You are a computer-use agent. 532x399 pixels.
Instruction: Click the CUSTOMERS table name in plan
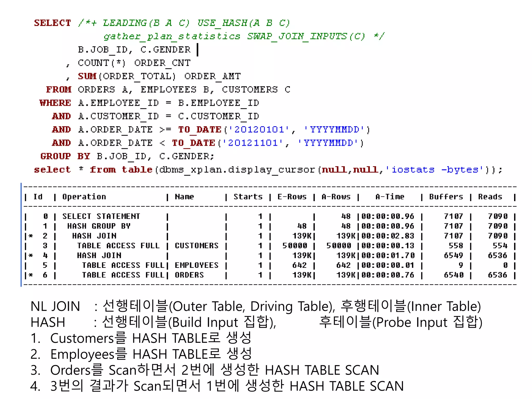pyautogui.click(x=196, y=245)
